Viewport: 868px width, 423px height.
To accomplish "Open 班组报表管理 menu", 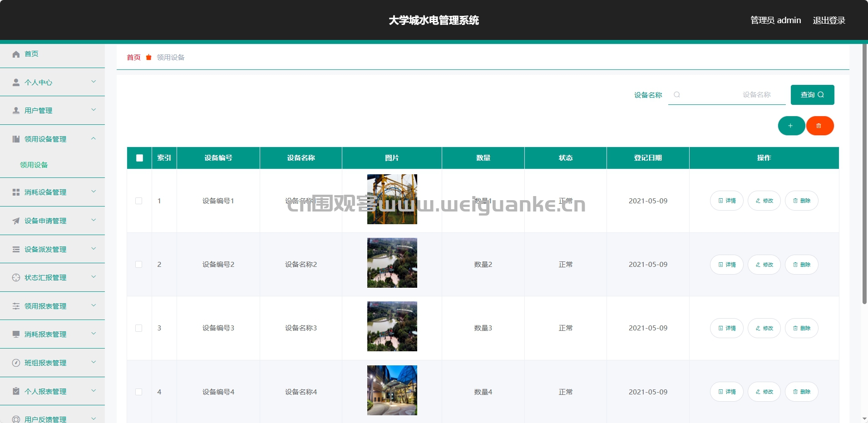I will 52,363.
